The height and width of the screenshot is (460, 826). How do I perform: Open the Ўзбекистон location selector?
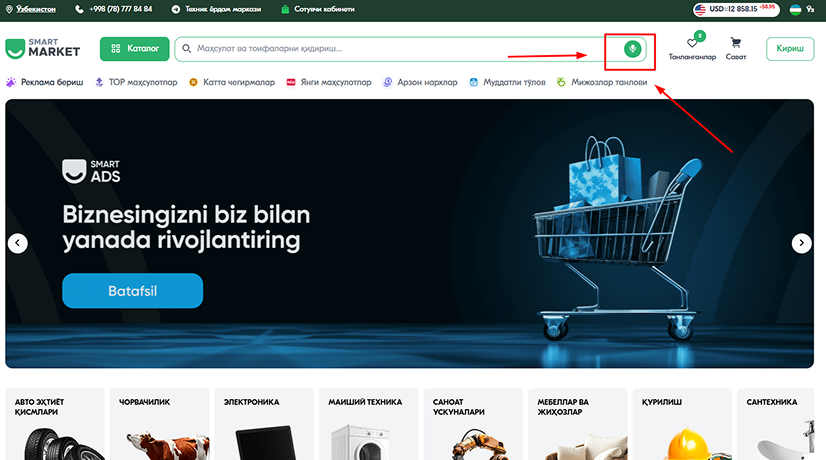pos(31,9)
